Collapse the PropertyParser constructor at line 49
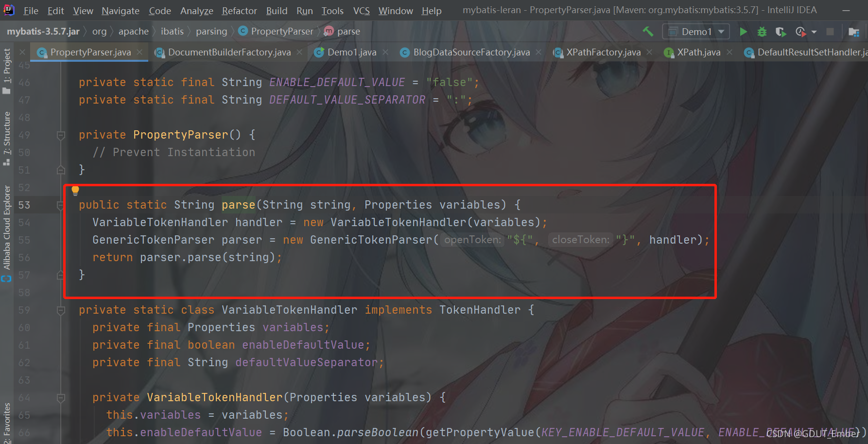 [x=61, y=135]
